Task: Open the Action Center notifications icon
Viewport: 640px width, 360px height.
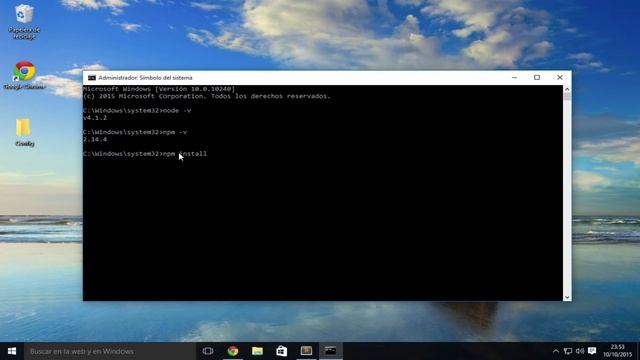Action: click(x=592, y=351)
